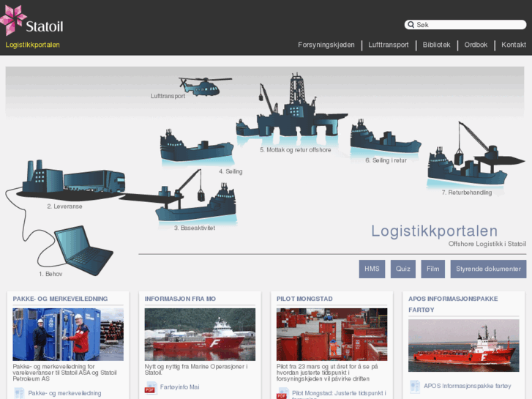Click the APOS red vessel at sea photo
This screenshot has height=399, width=532.
(x=464, y=346)
